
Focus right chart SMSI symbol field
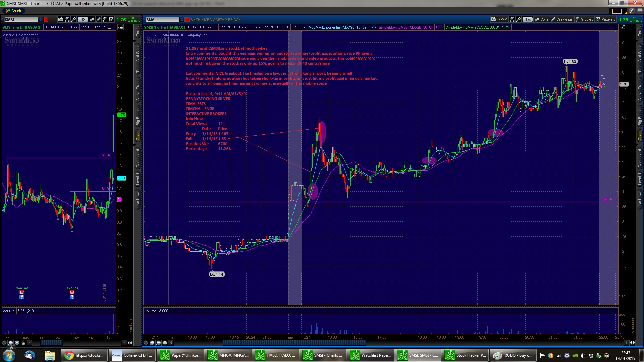[x=163, y=19]
